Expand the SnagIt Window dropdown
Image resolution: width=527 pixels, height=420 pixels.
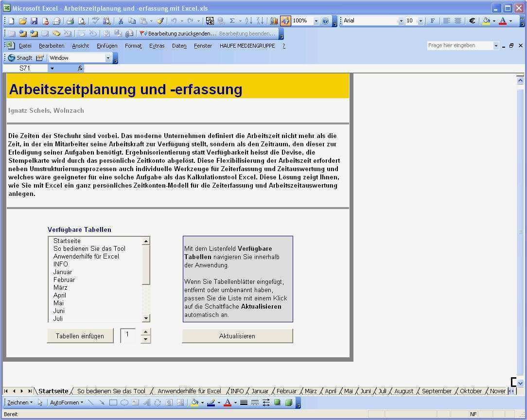click(x=108, y=58)
